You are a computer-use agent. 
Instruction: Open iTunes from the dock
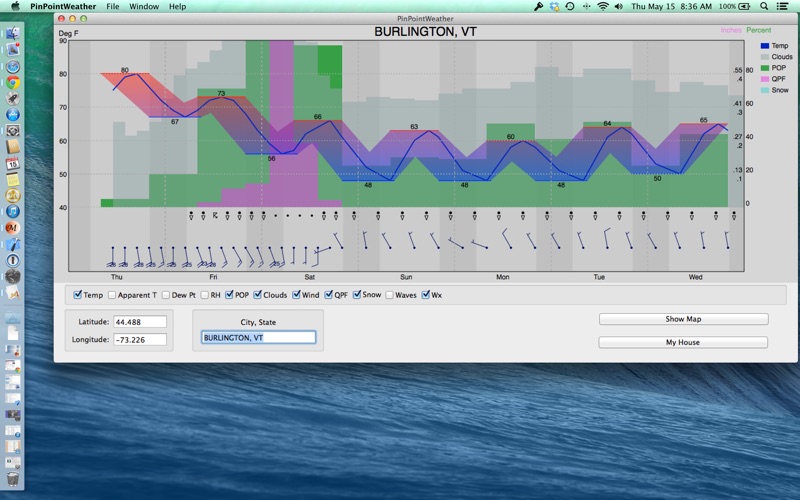[x=13, y=211]
